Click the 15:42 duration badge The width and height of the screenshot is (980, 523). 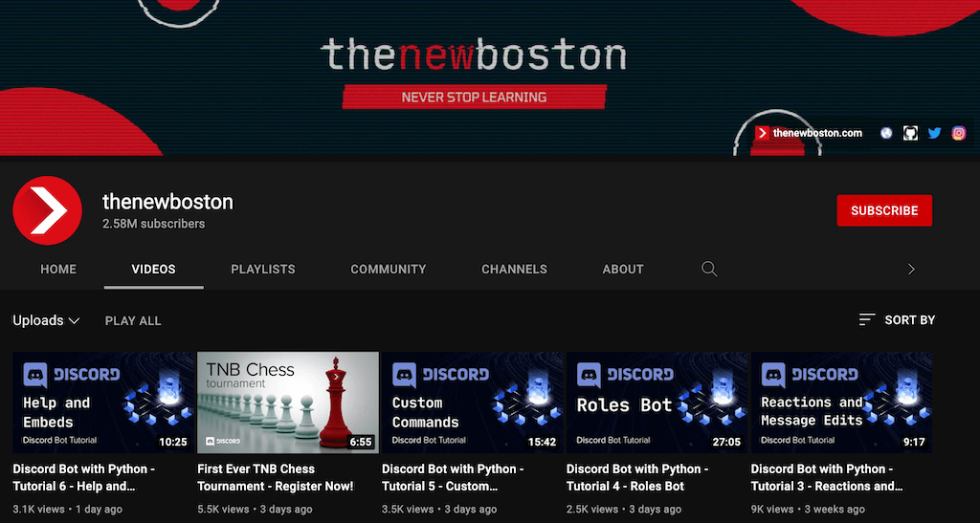coord(542,442)
